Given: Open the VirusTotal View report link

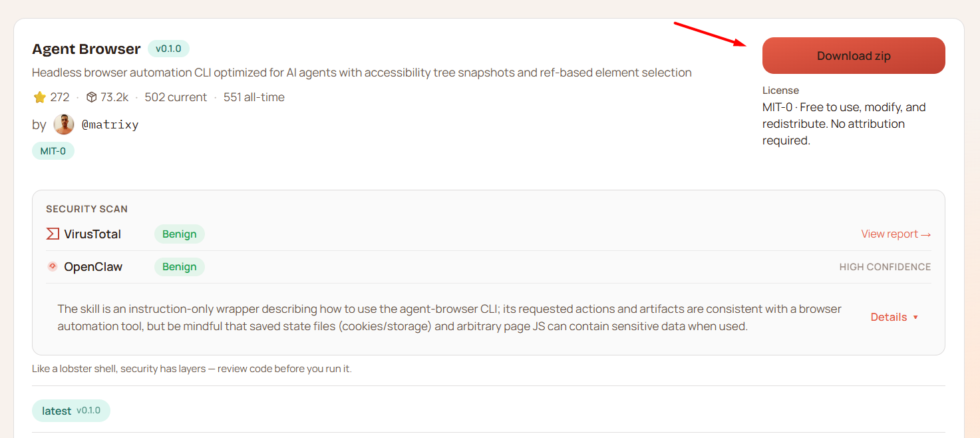Looking at the screenshot, I should (x=896, y=234).
